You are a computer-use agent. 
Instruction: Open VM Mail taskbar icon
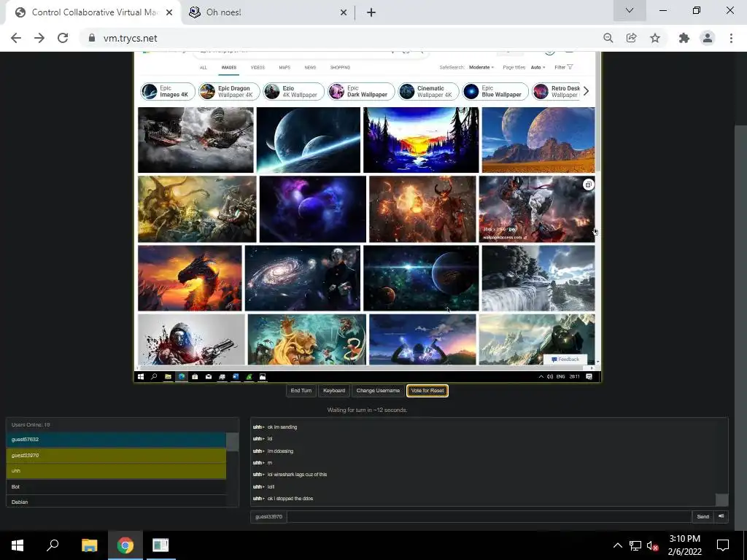point(208,377)
